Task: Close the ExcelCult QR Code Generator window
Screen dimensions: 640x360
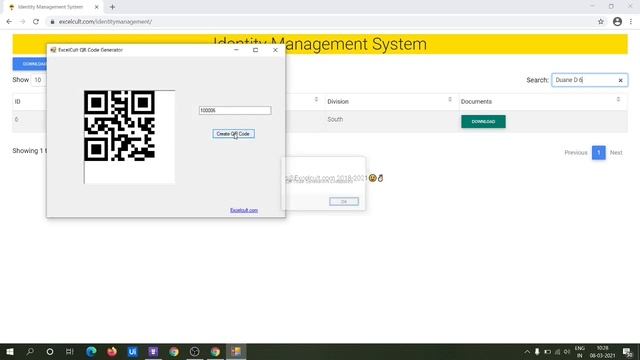Action: click(275, 50)
